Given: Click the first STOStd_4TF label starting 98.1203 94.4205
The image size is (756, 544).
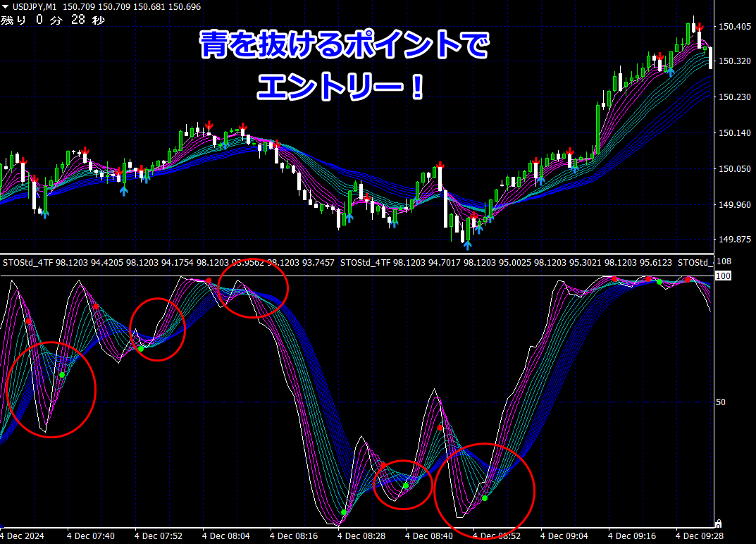Looking at the screenshot, I should (169, 263).
